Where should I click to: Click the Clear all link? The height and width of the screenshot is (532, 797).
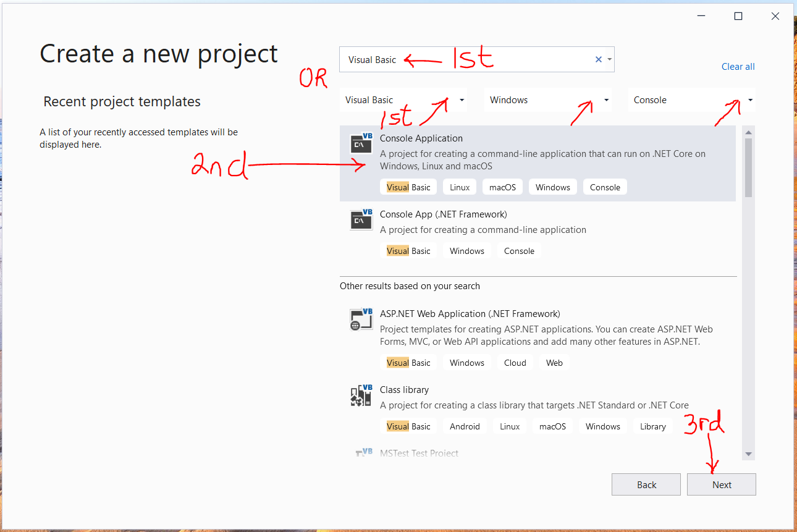[738, 67]
